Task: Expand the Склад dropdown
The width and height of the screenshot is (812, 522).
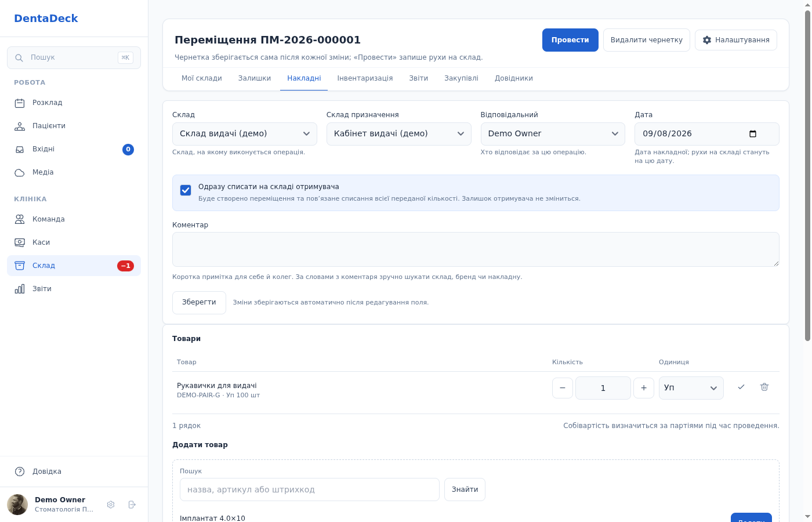Action: click(x=245, y=134)
